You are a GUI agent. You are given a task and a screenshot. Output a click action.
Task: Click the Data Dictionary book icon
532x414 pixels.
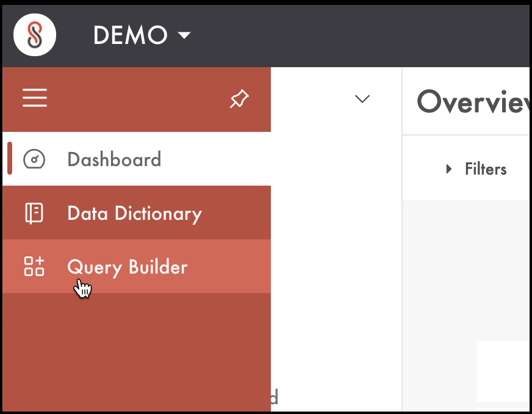(34, 213)
